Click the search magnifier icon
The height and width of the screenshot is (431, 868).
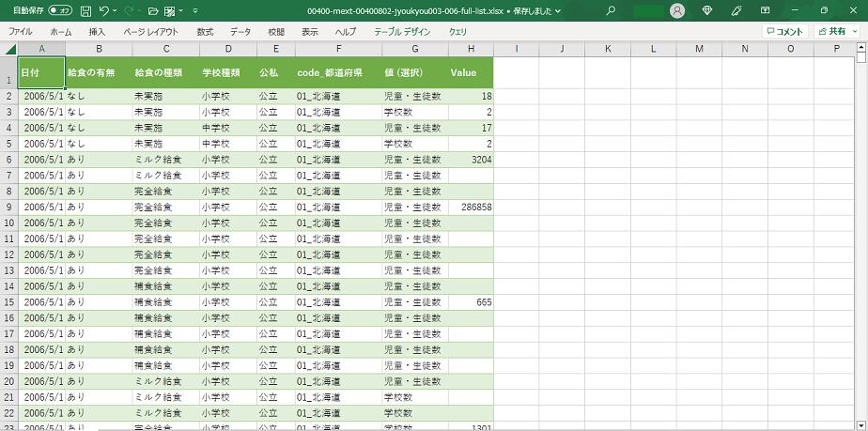click(612, 11)
